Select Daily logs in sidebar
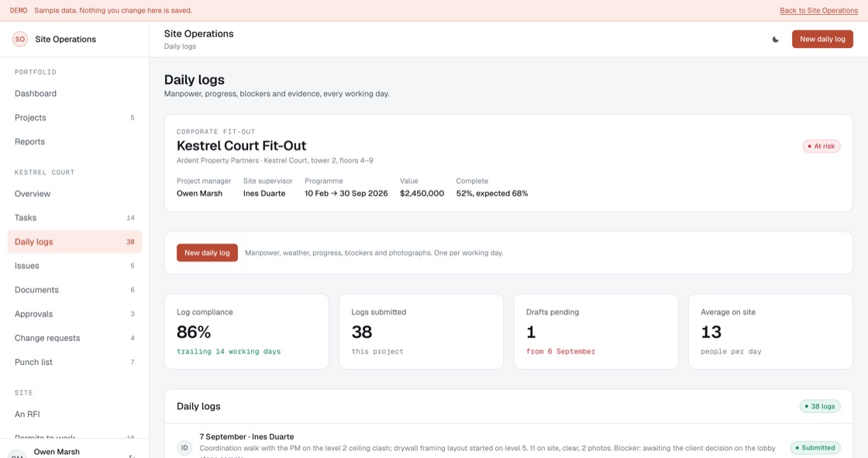Image resolution: width=868 pixels, height=458 pixels. click(x=74, y=242)
